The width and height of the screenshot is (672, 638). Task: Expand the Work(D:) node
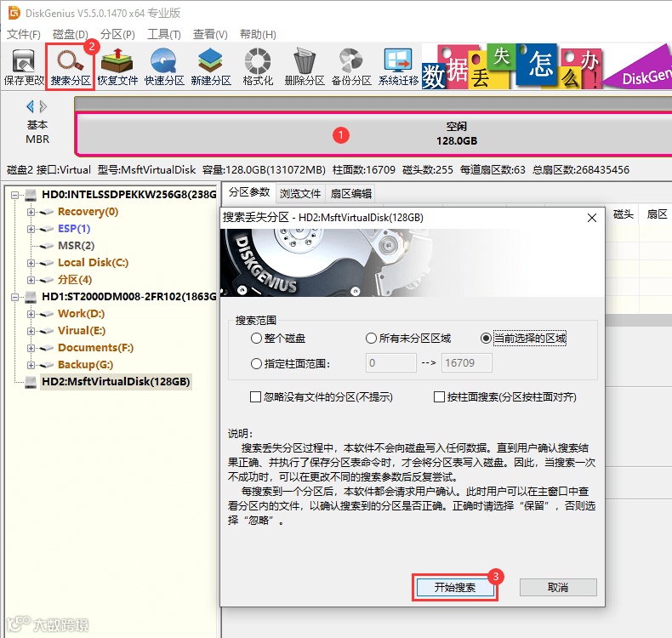click(31, 314)
